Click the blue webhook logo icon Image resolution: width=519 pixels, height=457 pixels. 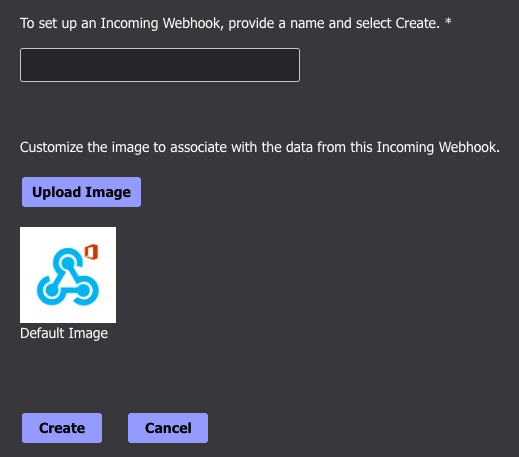click(x=68, y=277)
